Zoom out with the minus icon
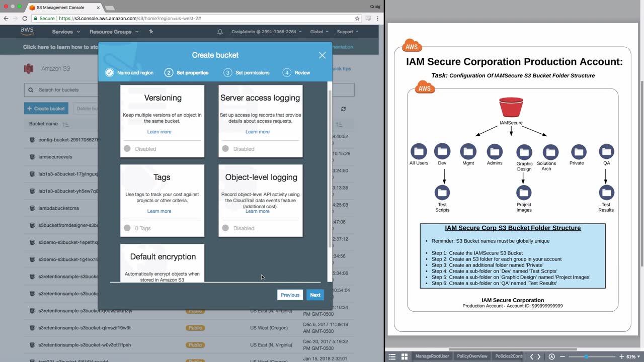Screen dimensions: 644x362 coord(562,356)
